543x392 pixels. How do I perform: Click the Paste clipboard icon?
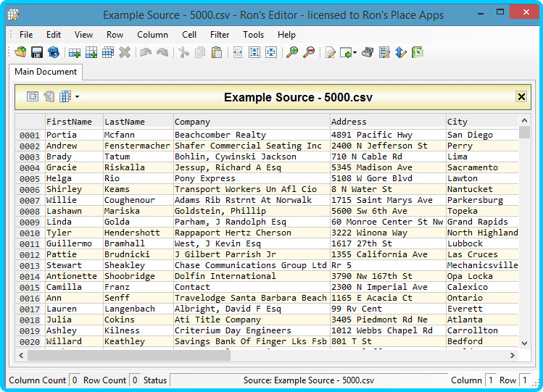pyautogui.click(x=217, y=52)
